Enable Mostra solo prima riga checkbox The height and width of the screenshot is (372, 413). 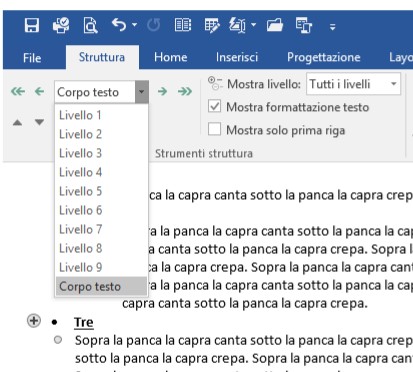(214, 129)
